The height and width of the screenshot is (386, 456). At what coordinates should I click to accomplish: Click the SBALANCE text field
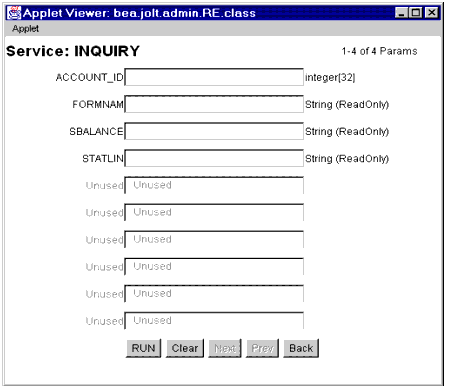click(214, 131)
